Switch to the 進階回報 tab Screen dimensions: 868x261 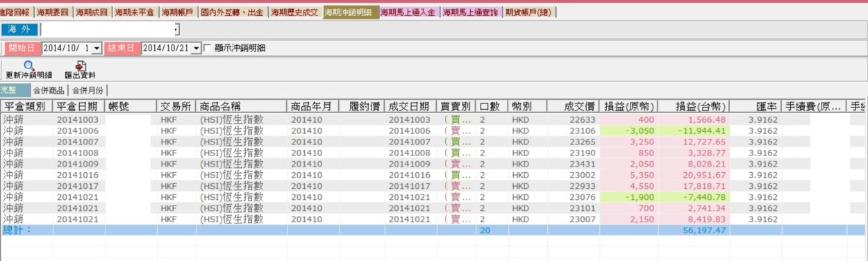[16, 12]
